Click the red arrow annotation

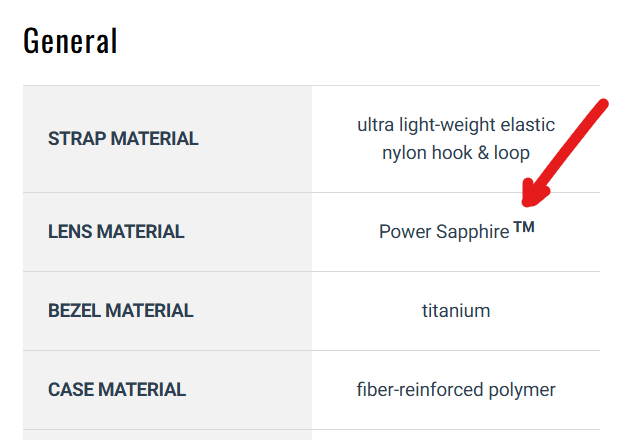coord(566,151)
